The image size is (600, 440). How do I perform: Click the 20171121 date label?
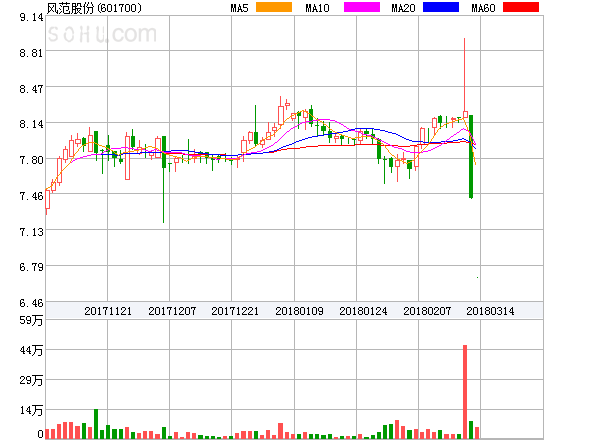coord(108,311)
